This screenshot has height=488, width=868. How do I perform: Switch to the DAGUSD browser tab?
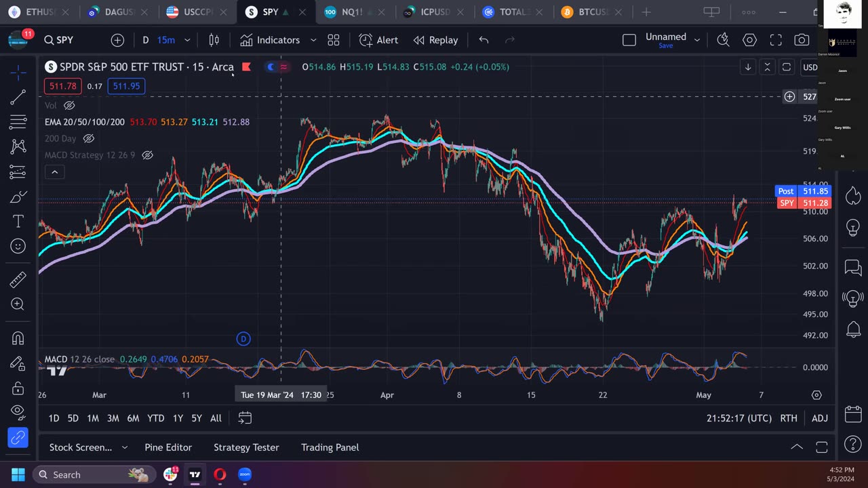pyautogui.click(x=119, y=12)
